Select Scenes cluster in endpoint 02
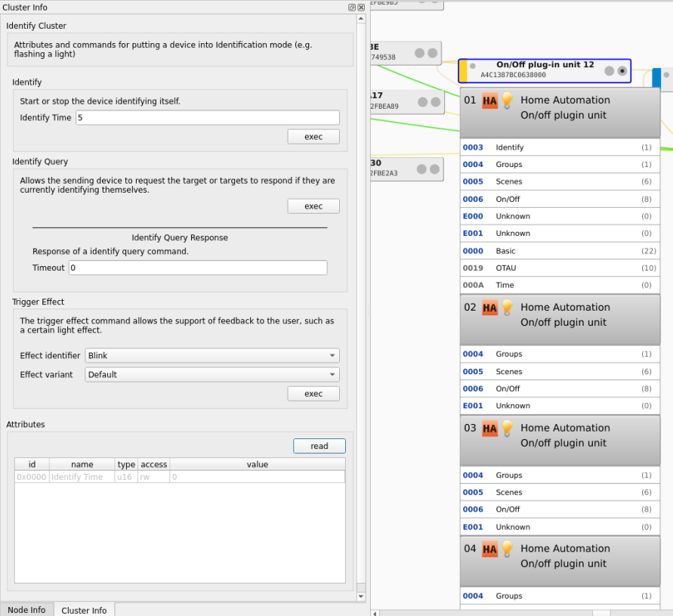The width and height of the screenshot is (673, 616). tap(560, 371)
